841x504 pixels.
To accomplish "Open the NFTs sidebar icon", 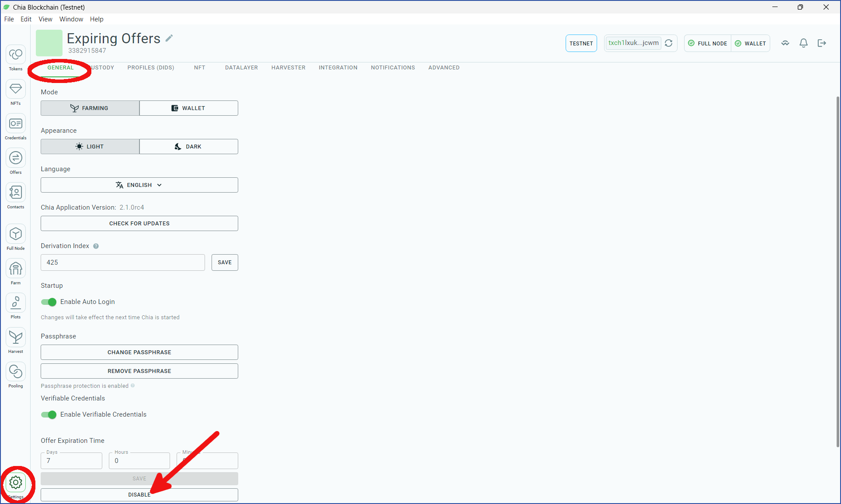I will pyautogui.click(x=16, y=89).
